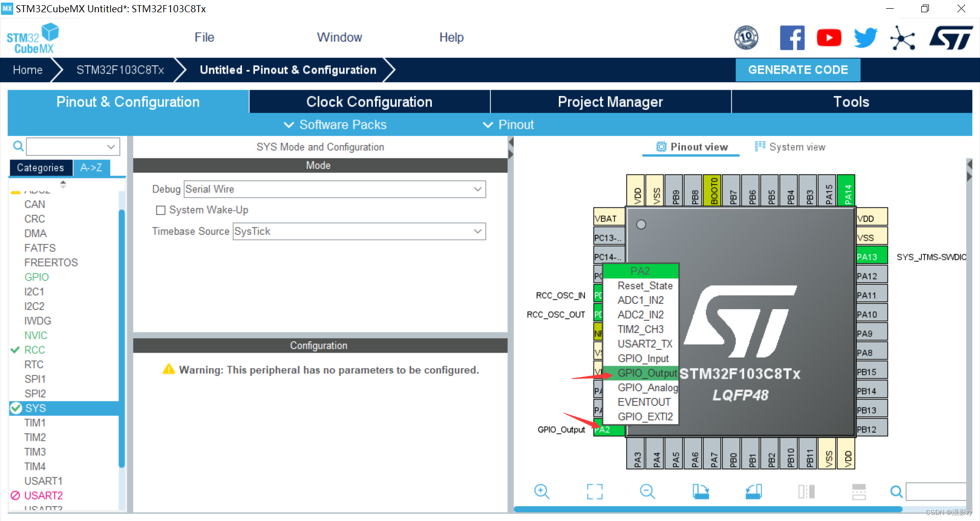Choose GPIO_EXTI2 in PA2 menu
The height and width of the screenshot is (521, 980).
[641, 417]
